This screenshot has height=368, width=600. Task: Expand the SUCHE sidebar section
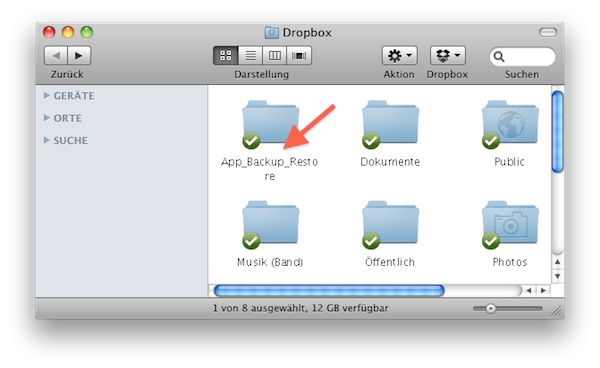click(x=47, y=140)
